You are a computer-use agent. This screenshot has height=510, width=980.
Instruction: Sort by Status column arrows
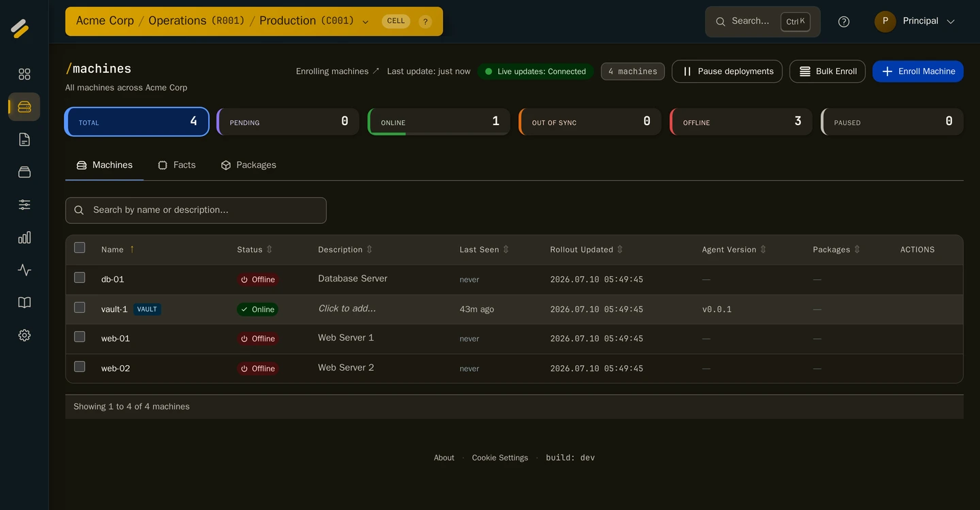269,250
